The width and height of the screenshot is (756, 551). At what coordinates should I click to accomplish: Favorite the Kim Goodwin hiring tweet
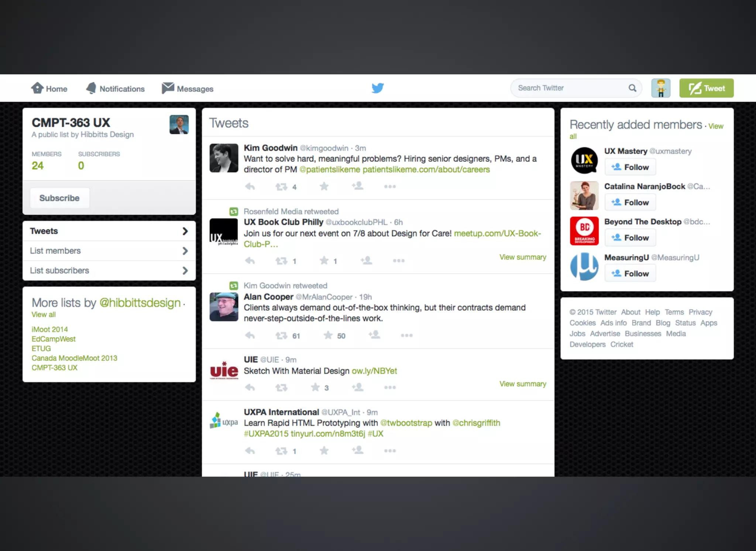324,187
